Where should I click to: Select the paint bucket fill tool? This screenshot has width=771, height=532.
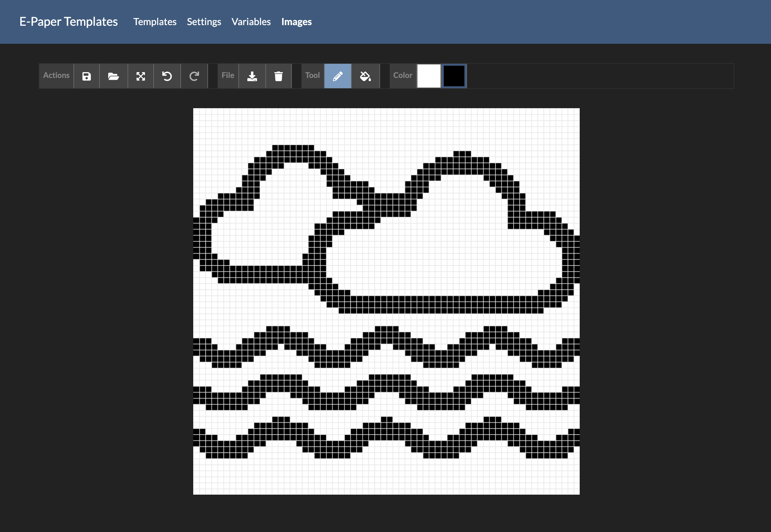pos(365,76)
